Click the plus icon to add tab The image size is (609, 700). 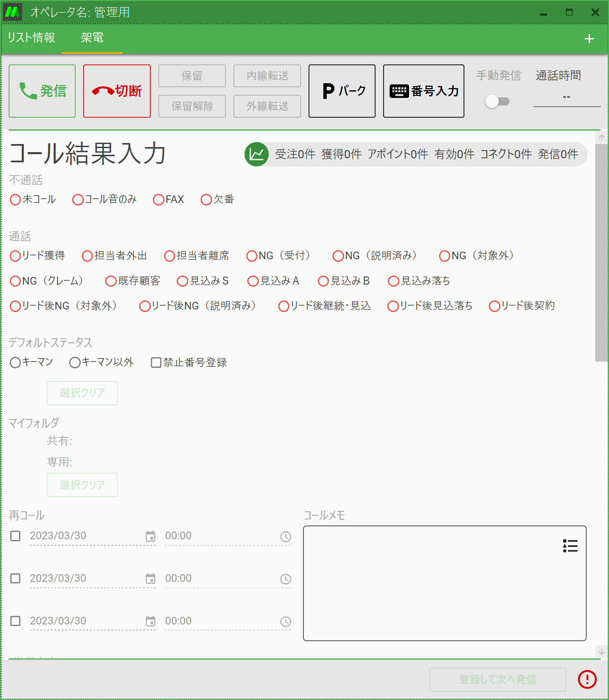coord(589,39)
